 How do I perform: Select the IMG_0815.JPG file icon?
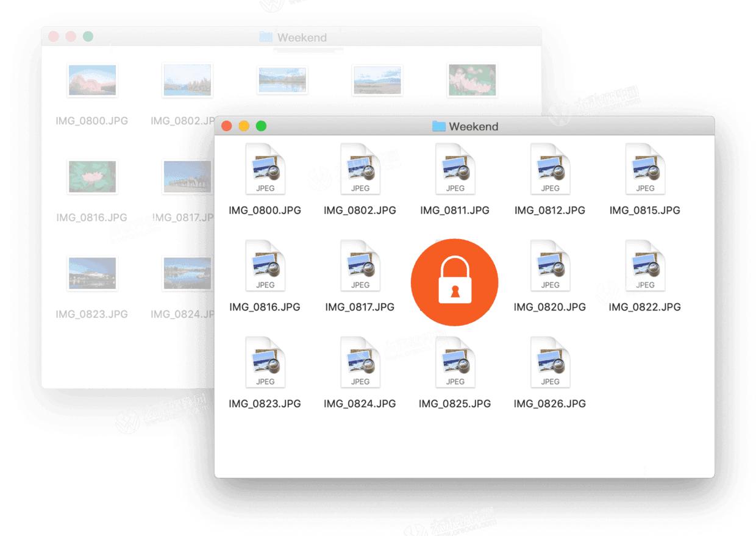(x=645, y=169)
